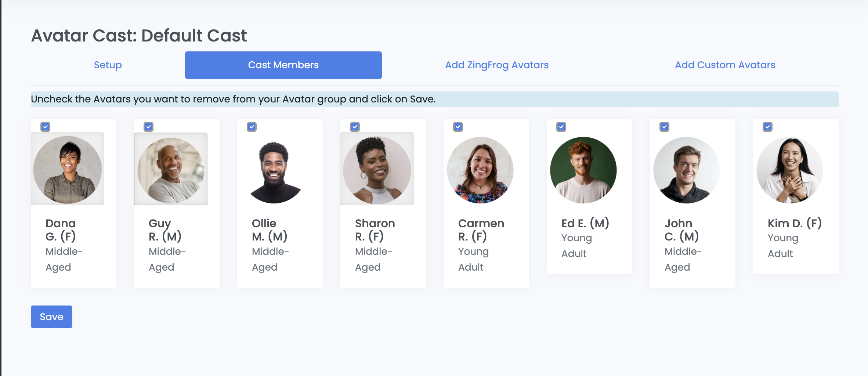
Task: Uncheck Carmen R. avatar checkbox
Action: [458, 127]
